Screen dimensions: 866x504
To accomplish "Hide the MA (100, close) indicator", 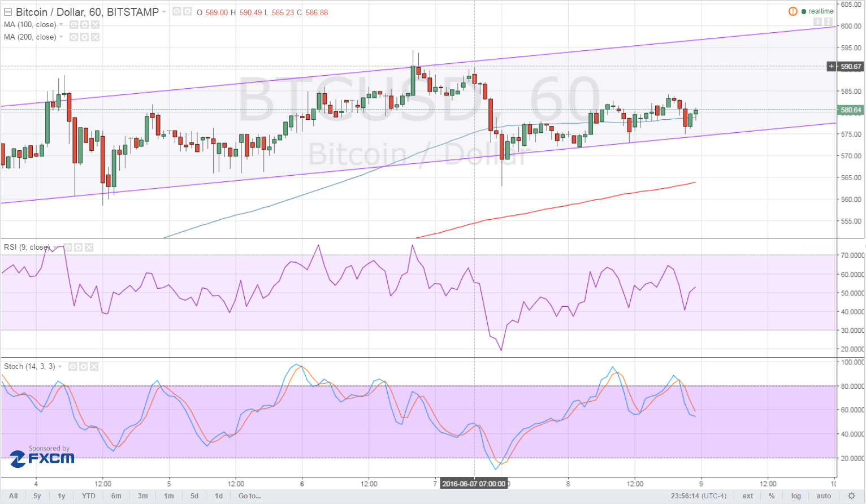I will pyautogui.click(x=73, y=25).
